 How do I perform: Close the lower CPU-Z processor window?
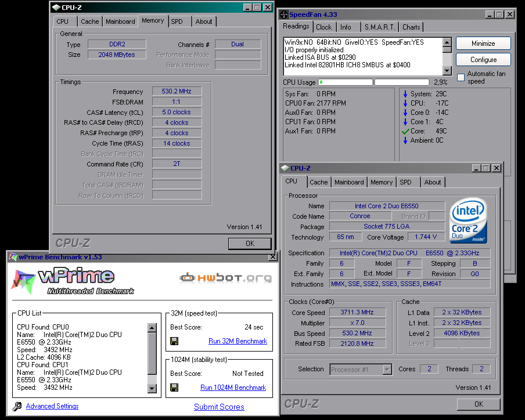click(497, 168)
